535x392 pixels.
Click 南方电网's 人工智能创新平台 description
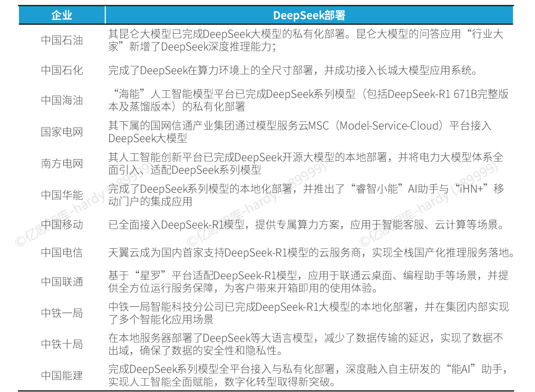[306, 164]
